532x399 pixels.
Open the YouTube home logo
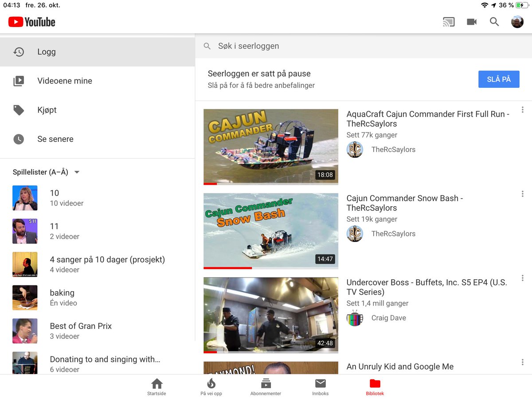pyautogui.click(x=31, y=22)
